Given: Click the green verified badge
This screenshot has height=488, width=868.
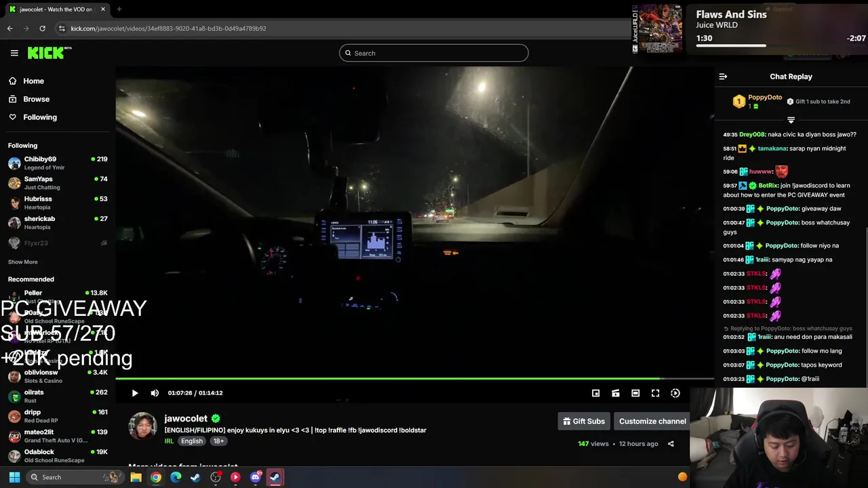Looking at the screenshot, I should [216, 418].
